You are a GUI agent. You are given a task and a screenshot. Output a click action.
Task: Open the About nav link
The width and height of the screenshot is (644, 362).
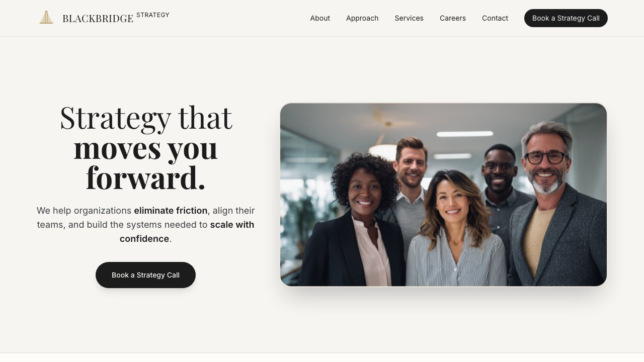pyautogui.click(x=320, y=18)
